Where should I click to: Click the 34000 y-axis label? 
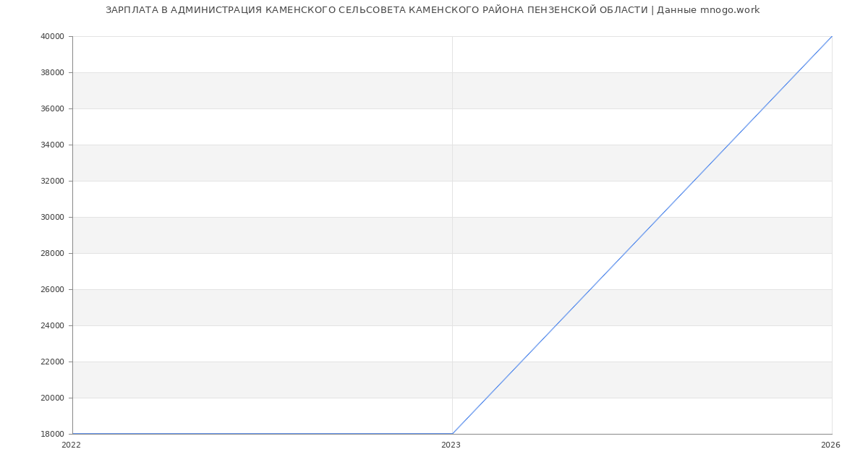click(x=53, y=145)
